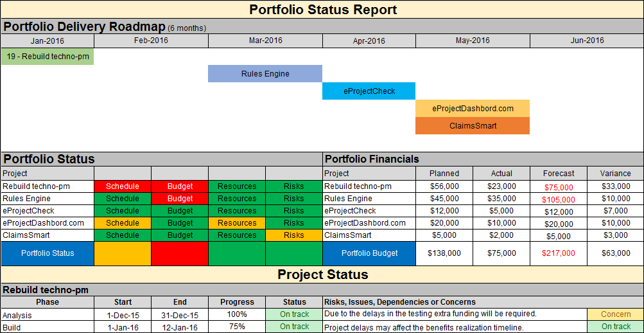
Task: Select the Variance column header
Action: tap(615, 174)
